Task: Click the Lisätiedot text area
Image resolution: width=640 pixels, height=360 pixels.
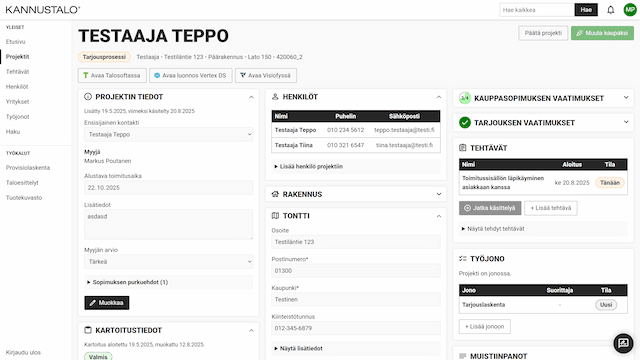Action: click(x=169, y=224)
